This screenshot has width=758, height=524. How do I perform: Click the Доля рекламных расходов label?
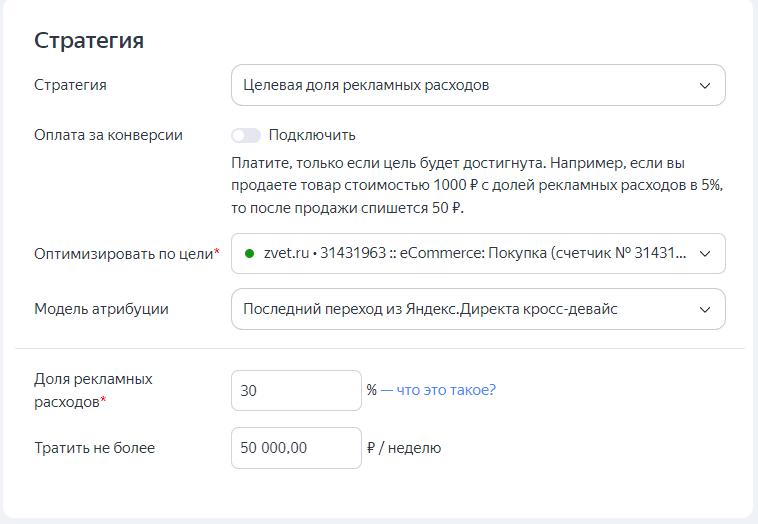coord(93,390)
